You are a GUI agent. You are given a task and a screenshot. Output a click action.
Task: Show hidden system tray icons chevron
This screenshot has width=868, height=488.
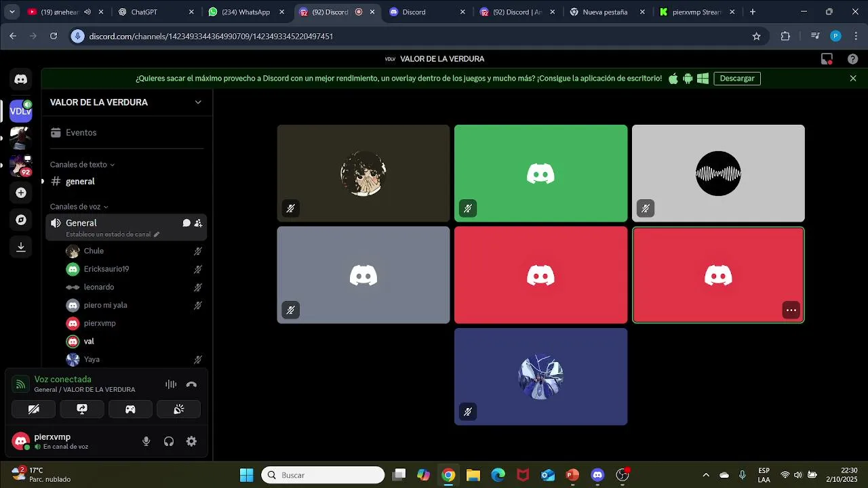tap(706, 475)
